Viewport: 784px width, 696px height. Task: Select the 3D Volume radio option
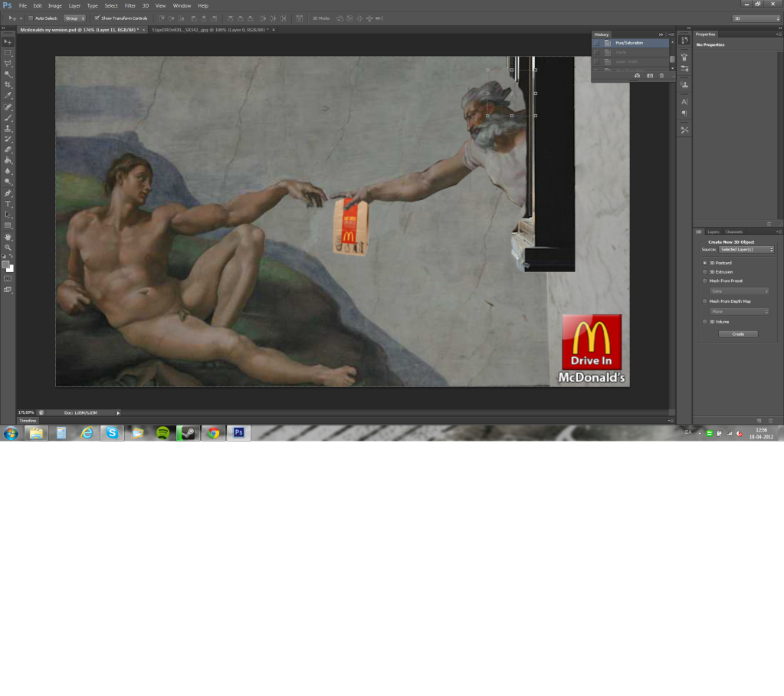[x=705, y=322]
